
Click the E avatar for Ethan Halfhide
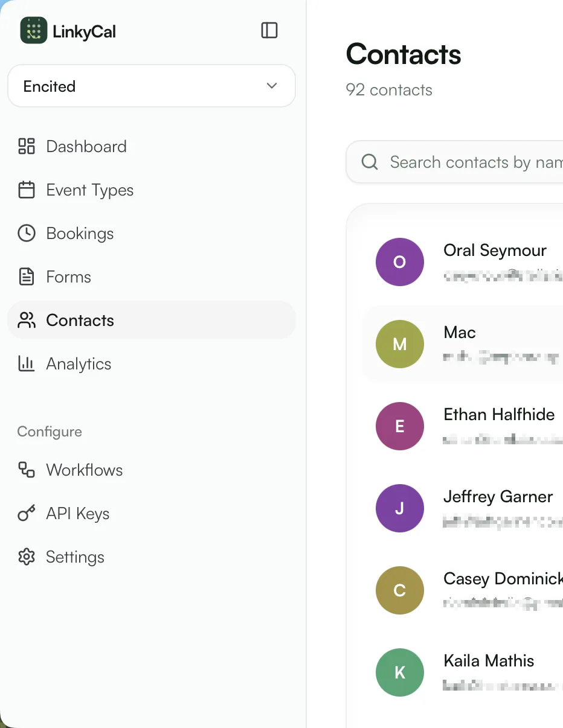point(399,426)
